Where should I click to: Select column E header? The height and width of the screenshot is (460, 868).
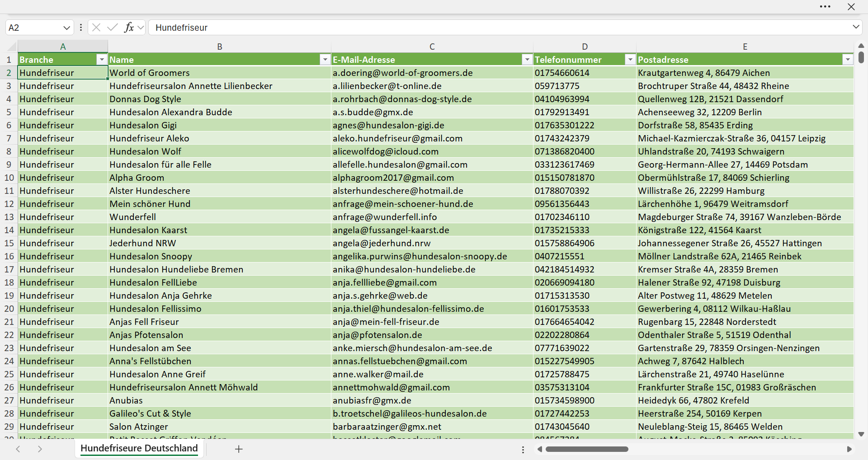tap(745, 47)
